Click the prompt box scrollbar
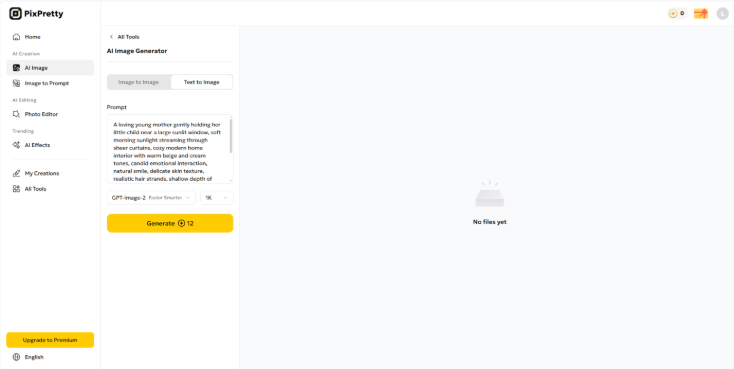The height and width of the screenshot is (369, 734). pos(231,136)
